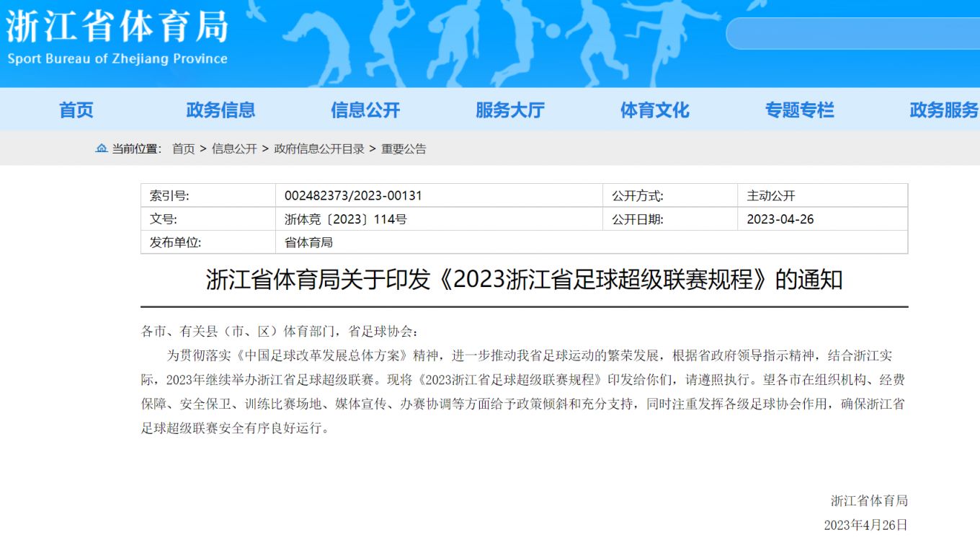The height and width of the screenshot is (540, 980).
Task: Open the 首页 navigation menu item
Action: (76, 110)
